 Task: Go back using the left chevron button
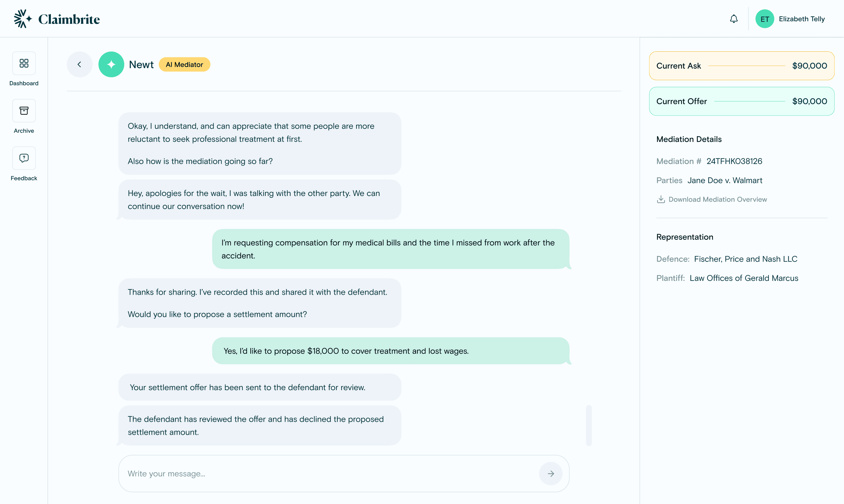[x=80, y=64]
